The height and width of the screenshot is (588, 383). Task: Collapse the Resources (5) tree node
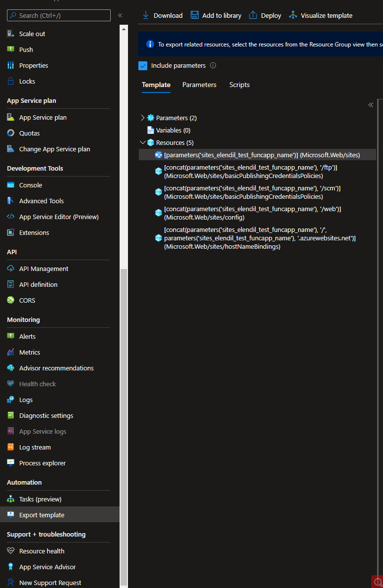point(143,142)
